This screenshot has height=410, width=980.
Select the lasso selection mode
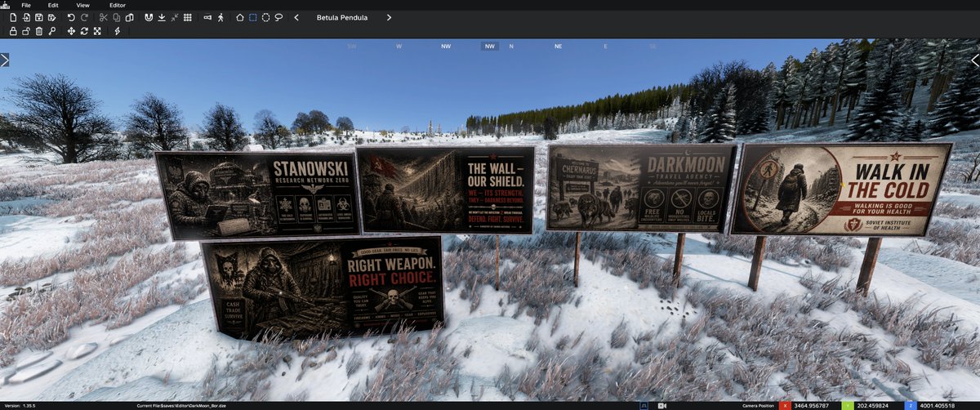(278, 17)
